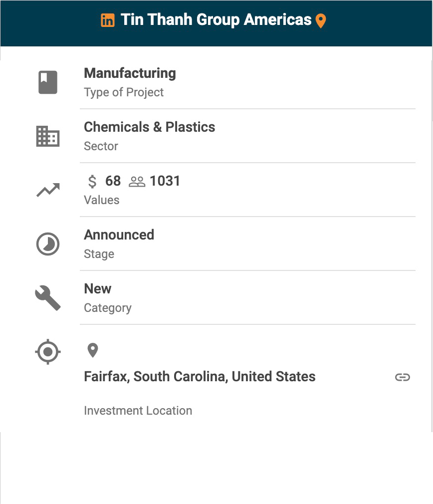Click the New category value

click(x=98, y=289)
